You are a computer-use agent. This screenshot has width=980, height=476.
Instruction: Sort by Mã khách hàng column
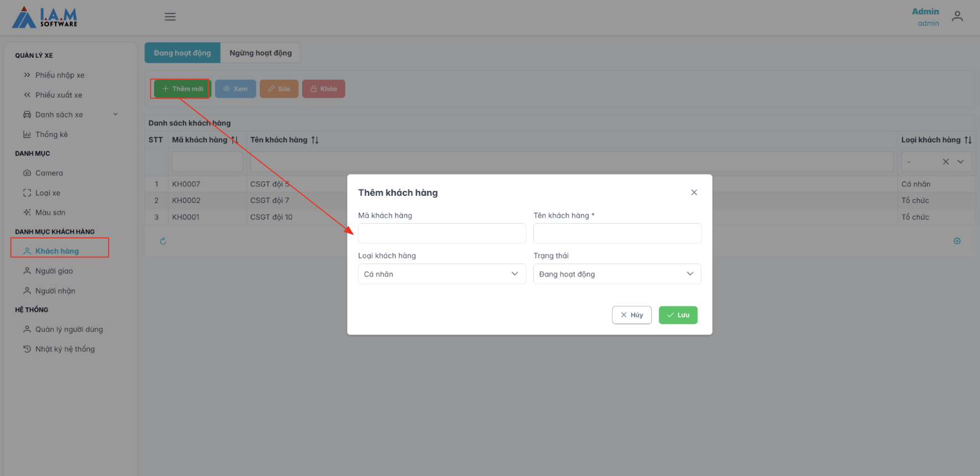pos(234,140)
